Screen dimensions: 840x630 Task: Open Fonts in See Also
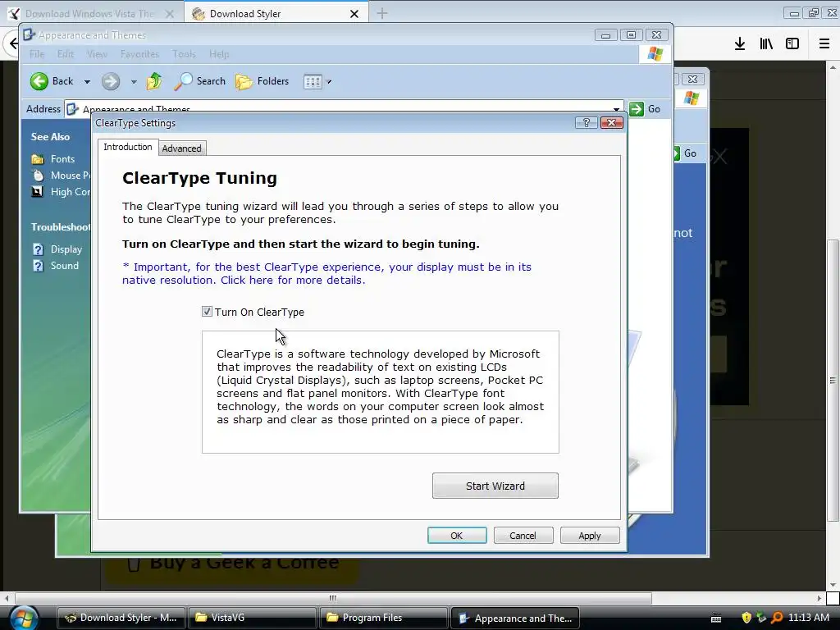[x=62, y=158]
